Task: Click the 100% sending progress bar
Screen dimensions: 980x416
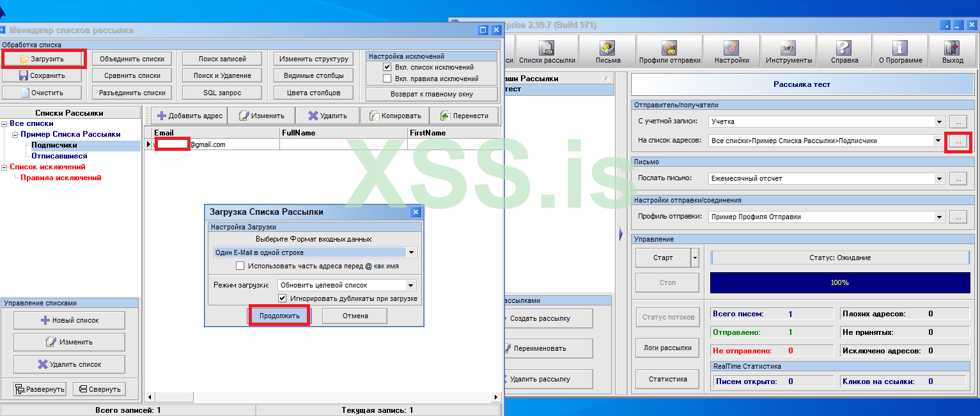Action: click(x=840, y=282)
